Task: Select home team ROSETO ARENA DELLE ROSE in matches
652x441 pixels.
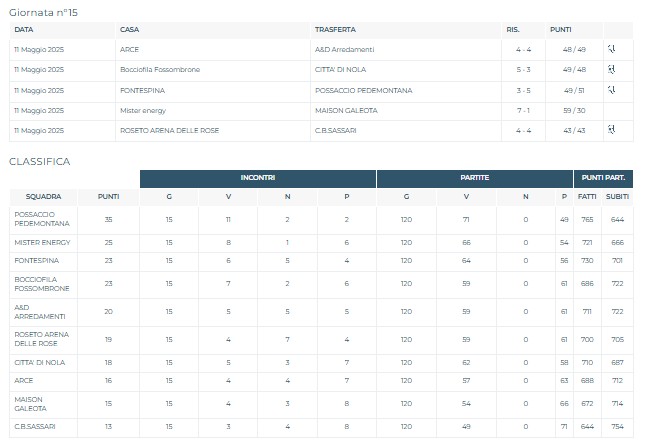Action: tap(169, 131)
